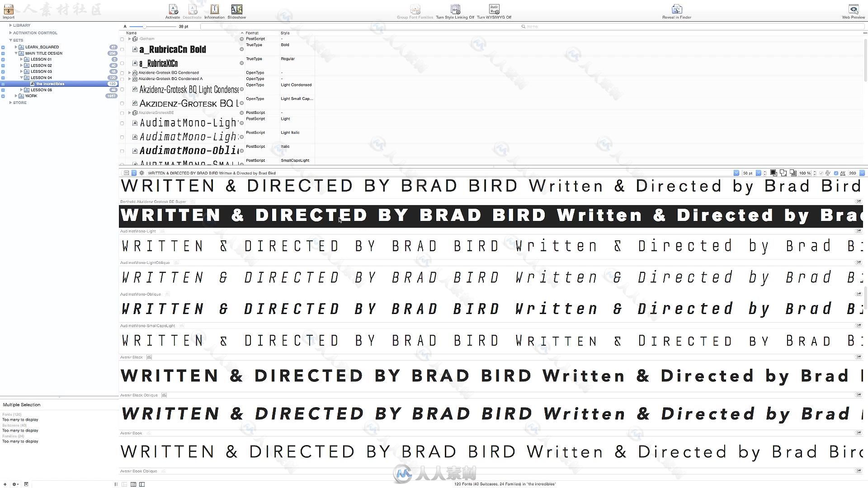Open the 50 pt size dropdown
The height and width of the screenshot is (488, 868).
point(759,173)
